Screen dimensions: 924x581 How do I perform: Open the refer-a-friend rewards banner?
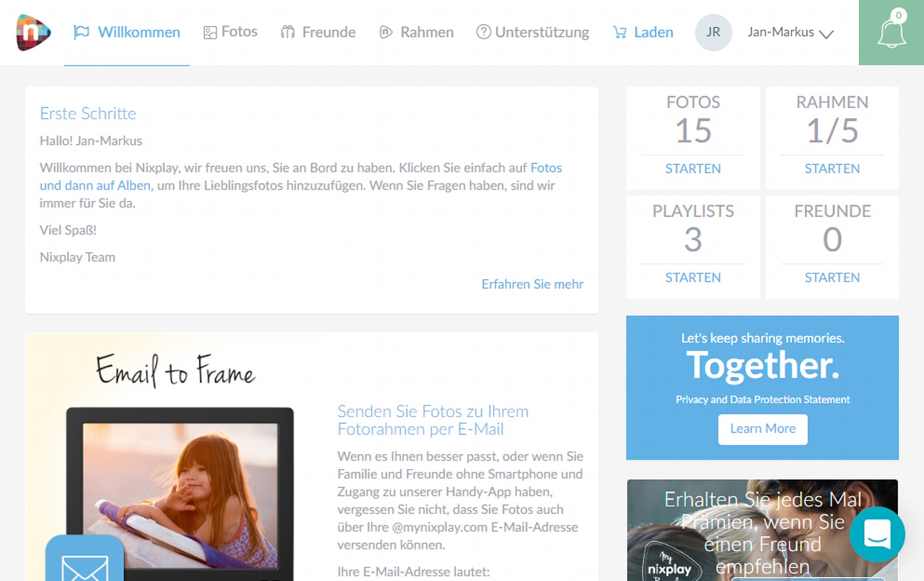pos(762,530)
